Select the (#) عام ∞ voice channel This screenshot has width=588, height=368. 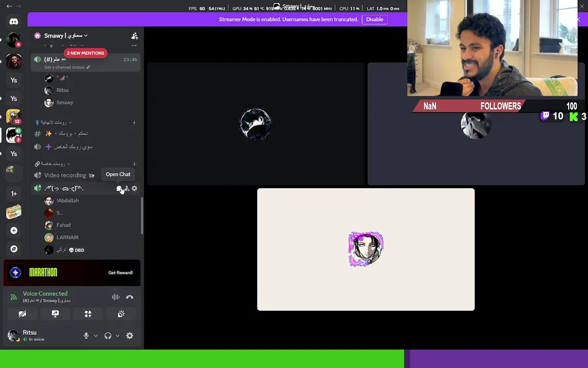pos(86,62)
